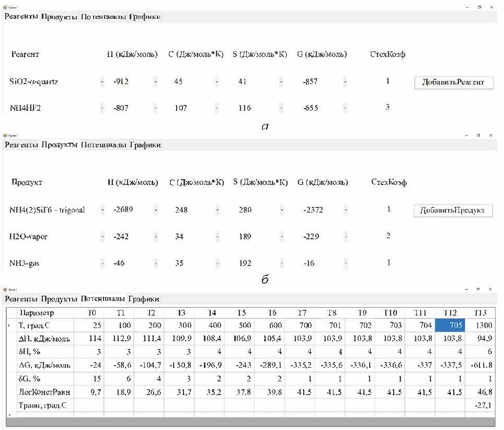Viewport: 504px width, 430px height.
Task: Select Потенциалы menu in the middle window
Action: pyautogui.click(x=104, y=145)
